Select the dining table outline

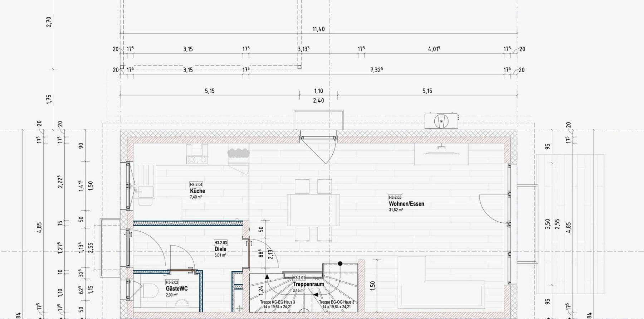[313, 210]
